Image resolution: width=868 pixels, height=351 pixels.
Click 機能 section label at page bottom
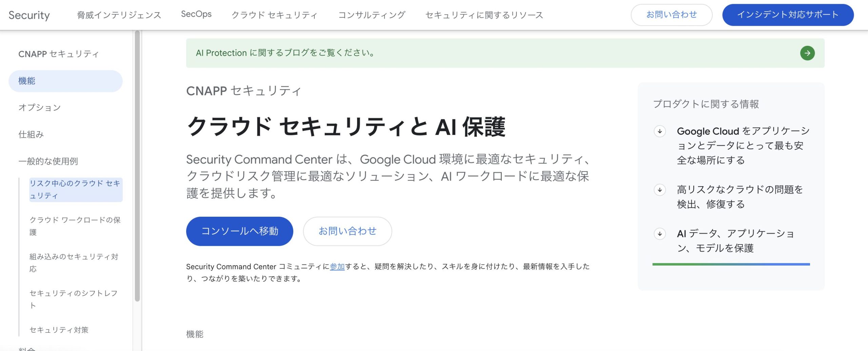coord(195,334)
